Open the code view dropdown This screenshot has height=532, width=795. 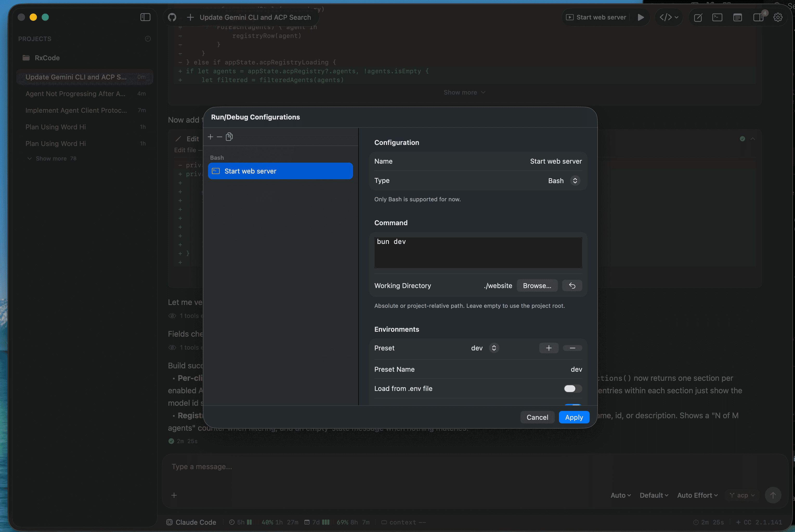click(669, 17)
